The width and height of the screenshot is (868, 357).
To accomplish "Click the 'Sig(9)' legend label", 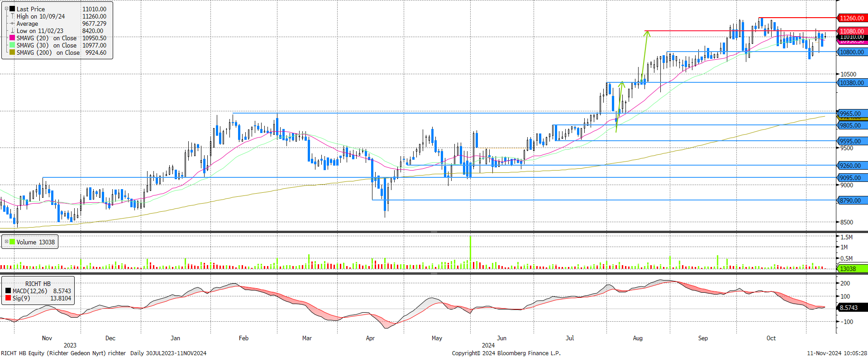I will [21, 298].
